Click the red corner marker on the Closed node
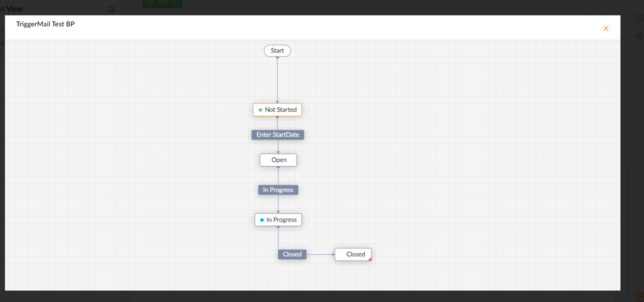 tap(369, 259)
